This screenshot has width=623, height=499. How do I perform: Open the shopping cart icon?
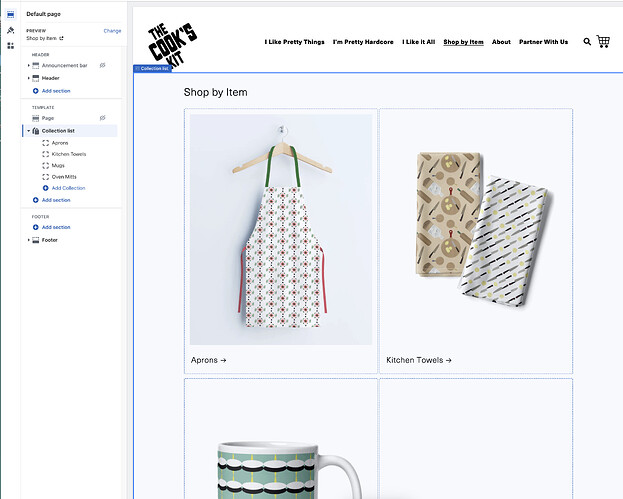point(603,41)
